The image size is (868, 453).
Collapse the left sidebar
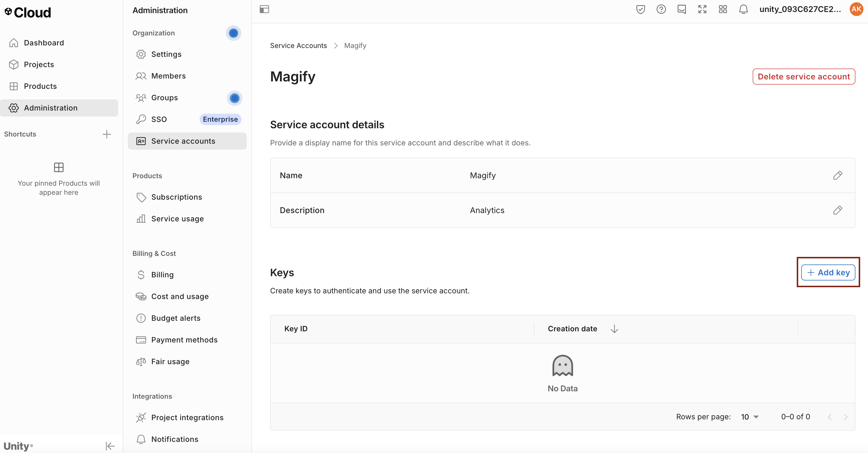pyautogui.click(x=110, y=446)
